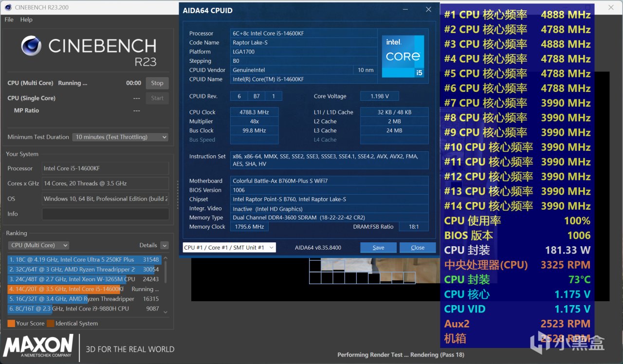Screen dimensions: 623x364
Task: Open the Minimum Test Duration dropdown
Action: pos(120,137)
